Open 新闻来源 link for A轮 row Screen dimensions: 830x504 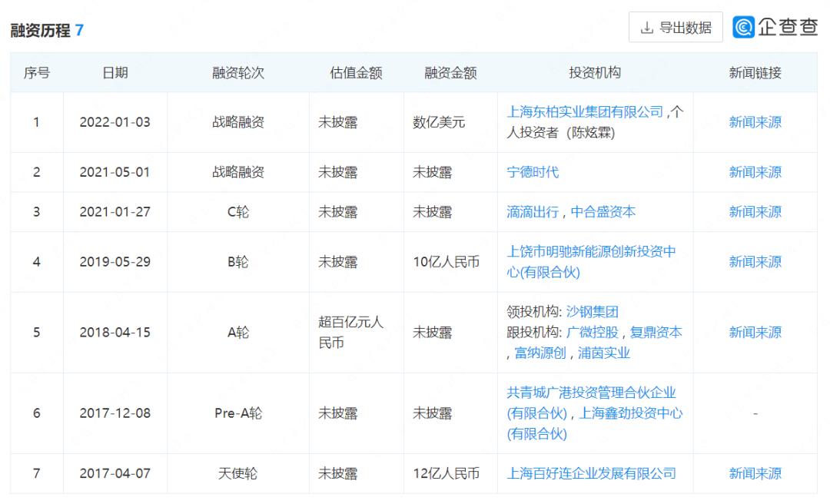pyautogui.click(x=755, y=332)
